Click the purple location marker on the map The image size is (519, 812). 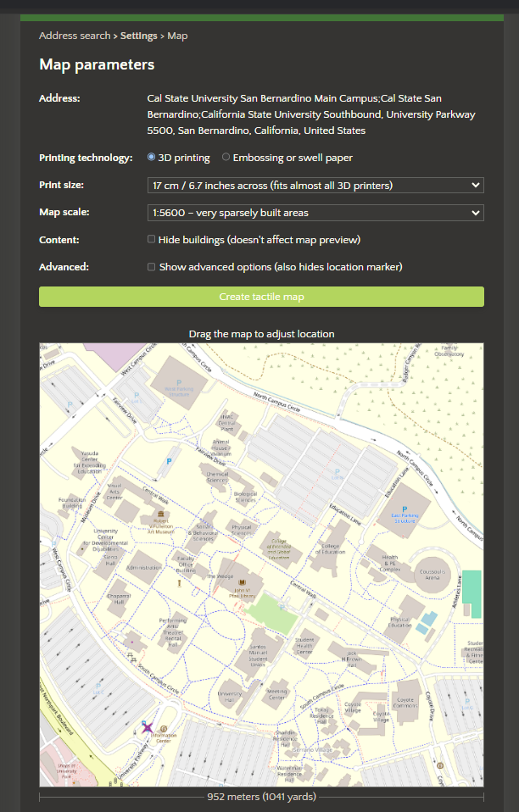click(147, 727)
